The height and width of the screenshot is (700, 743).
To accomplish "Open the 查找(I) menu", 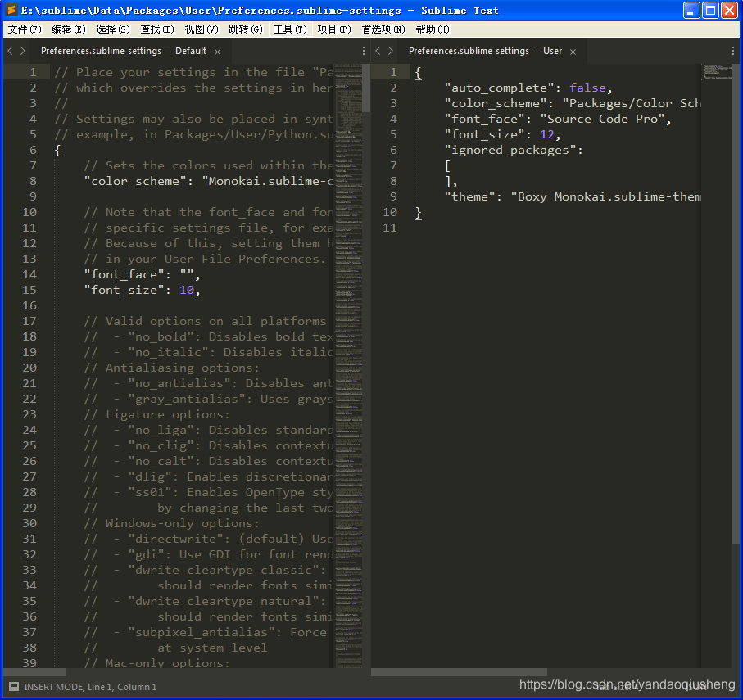I will click(x=157, y=29).
